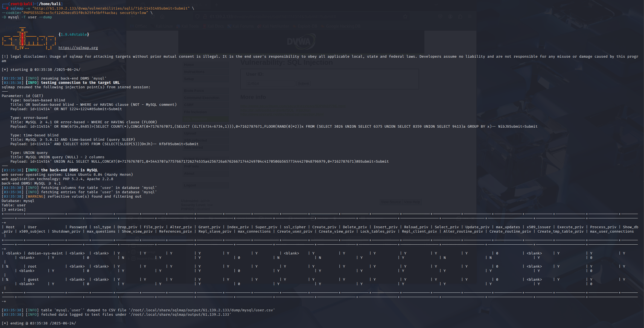This screenshot has width=644, height=328.
Task: Open File Inclusion in the DVWA sidebar
Action: pos(206,112)
